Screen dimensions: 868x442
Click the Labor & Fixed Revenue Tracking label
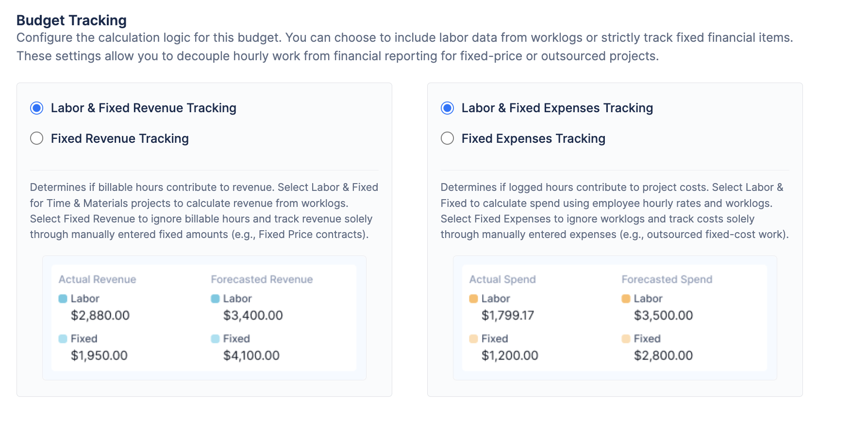143,108
